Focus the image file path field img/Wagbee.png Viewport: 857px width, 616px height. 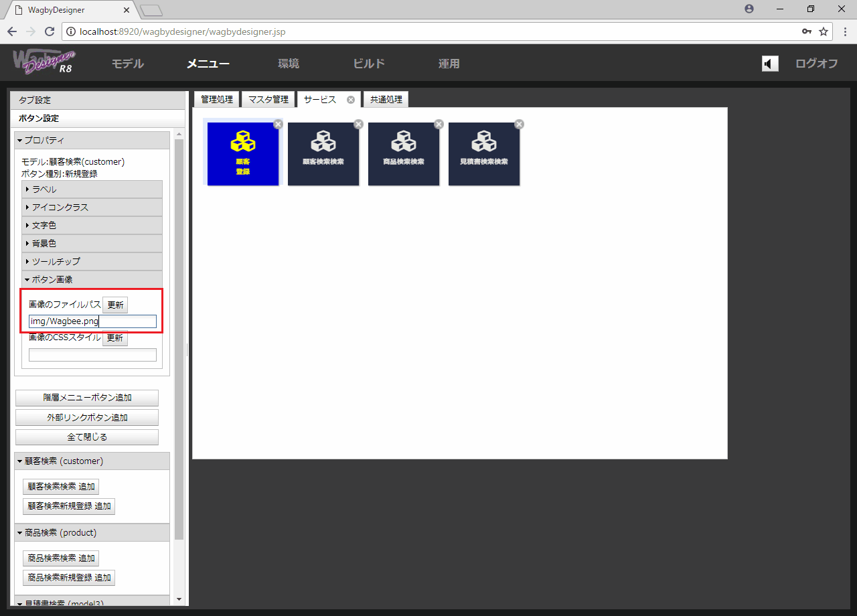(92, 321)
